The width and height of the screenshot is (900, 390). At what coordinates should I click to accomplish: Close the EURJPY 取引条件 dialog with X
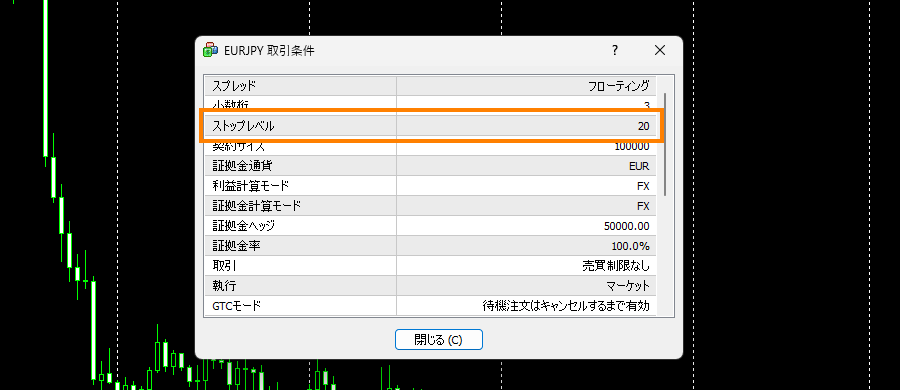[x=660, y=51]
